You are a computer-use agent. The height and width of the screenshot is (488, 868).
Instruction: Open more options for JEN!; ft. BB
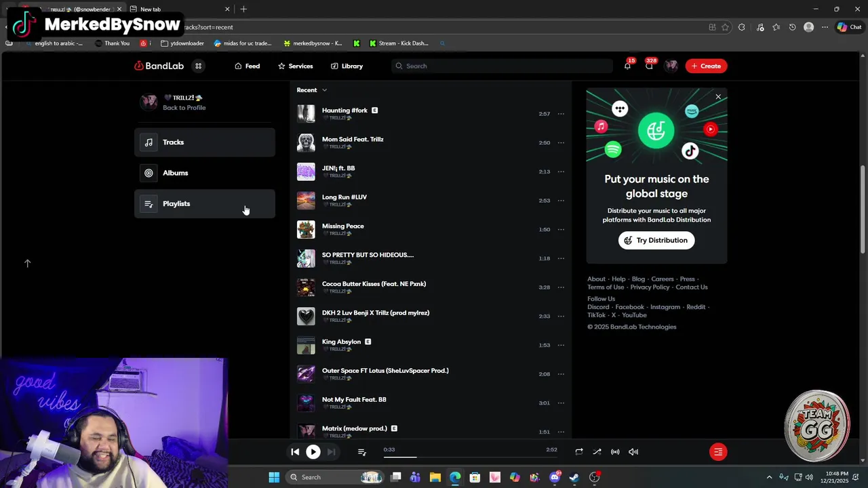(561, 171)
